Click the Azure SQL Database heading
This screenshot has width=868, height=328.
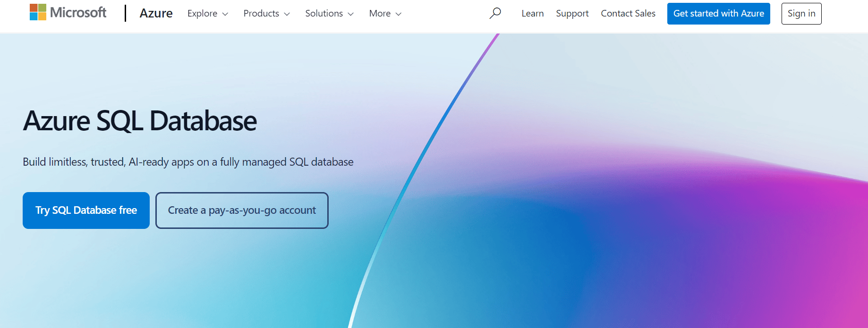pos(140,121)
